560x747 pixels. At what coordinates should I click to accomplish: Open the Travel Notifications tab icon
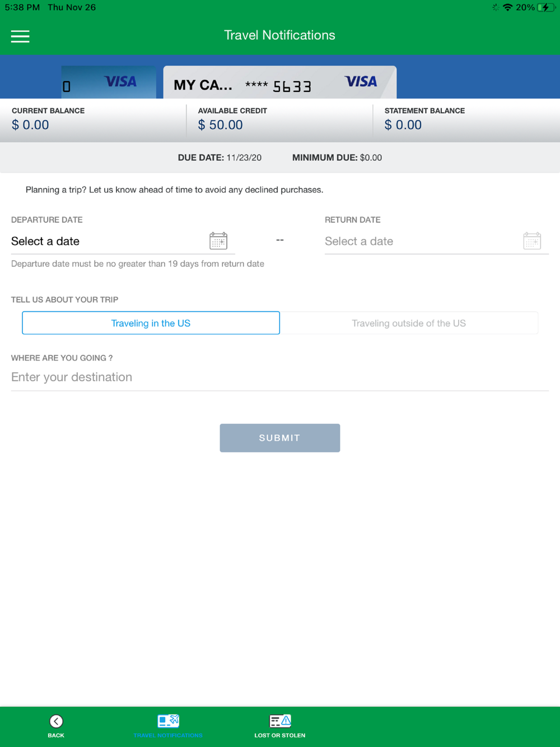168,721
